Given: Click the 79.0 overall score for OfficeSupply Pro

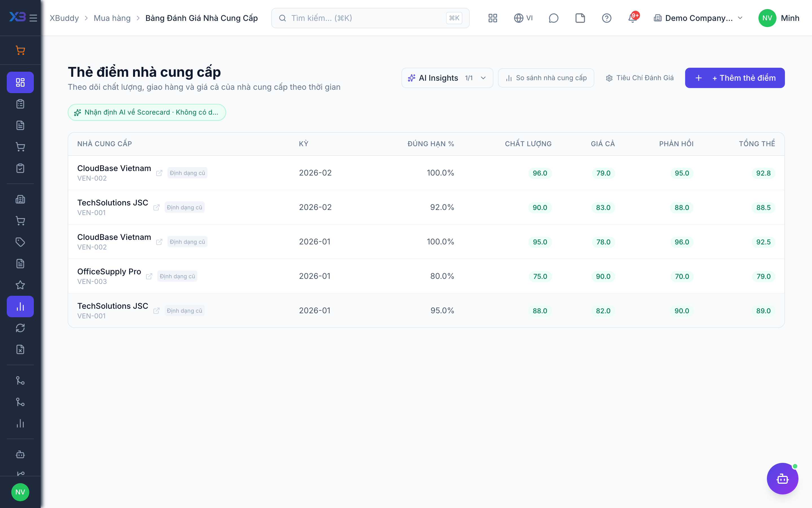Looking at the screenshot, I should click(763, 276).
